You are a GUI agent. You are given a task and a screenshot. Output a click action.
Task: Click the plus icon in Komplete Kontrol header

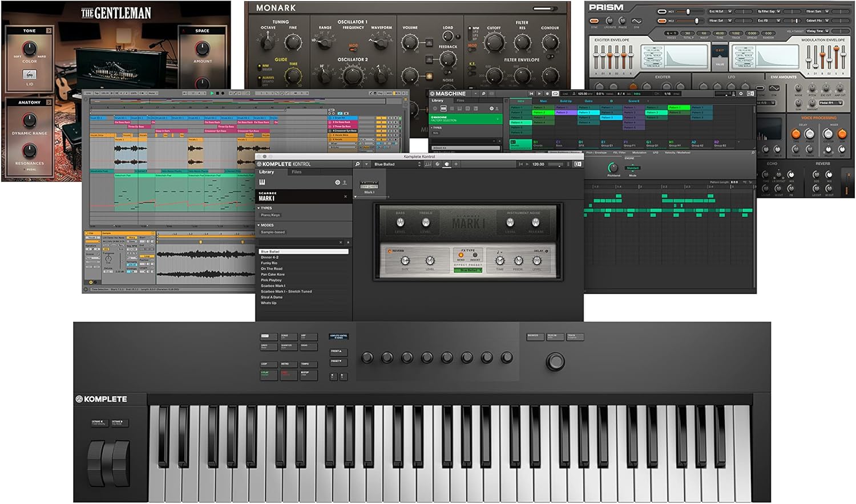[x=456, y=164]
